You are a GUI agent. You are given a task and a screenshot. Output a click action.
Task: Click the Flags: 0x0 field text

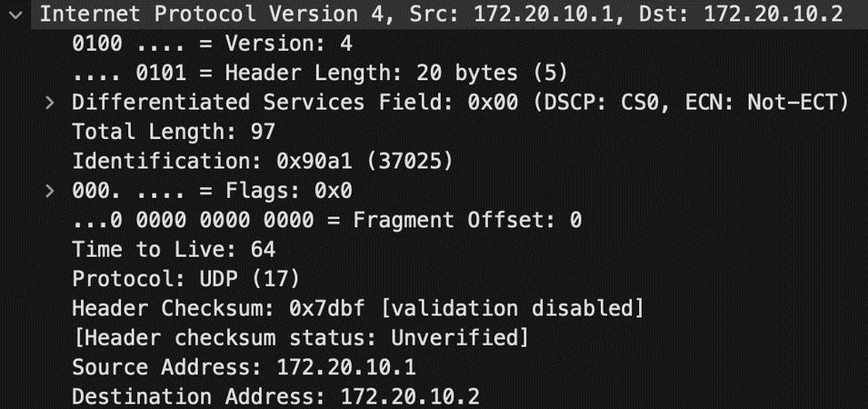coord(212,190)
